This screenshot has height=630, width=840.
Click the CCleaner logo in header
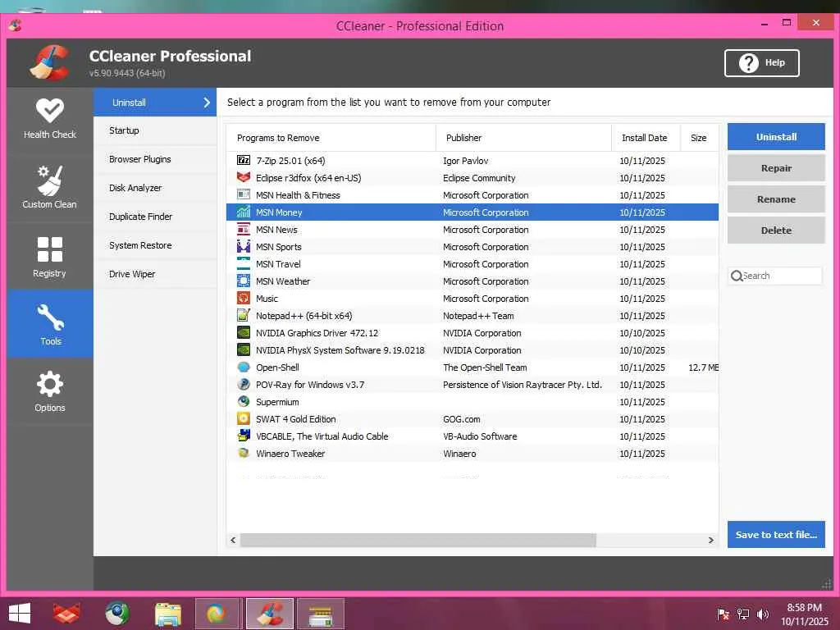49,62
